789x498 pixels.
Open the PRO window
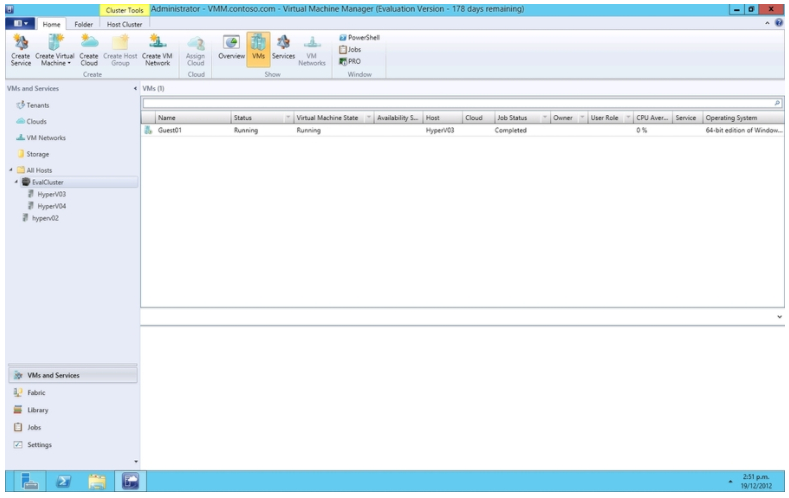pos(350,61)
